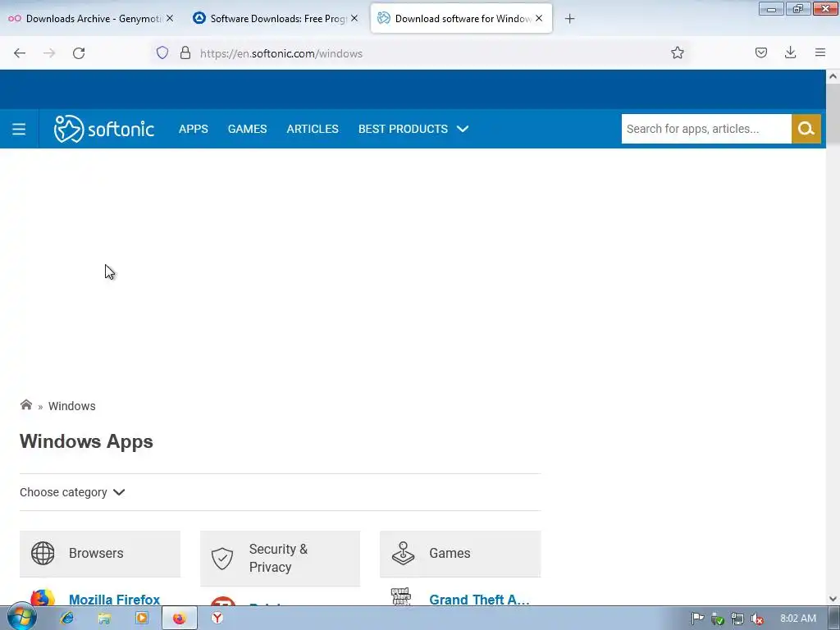
Task: Click the Windows breadcrumb text
Action: click(72, 406)
